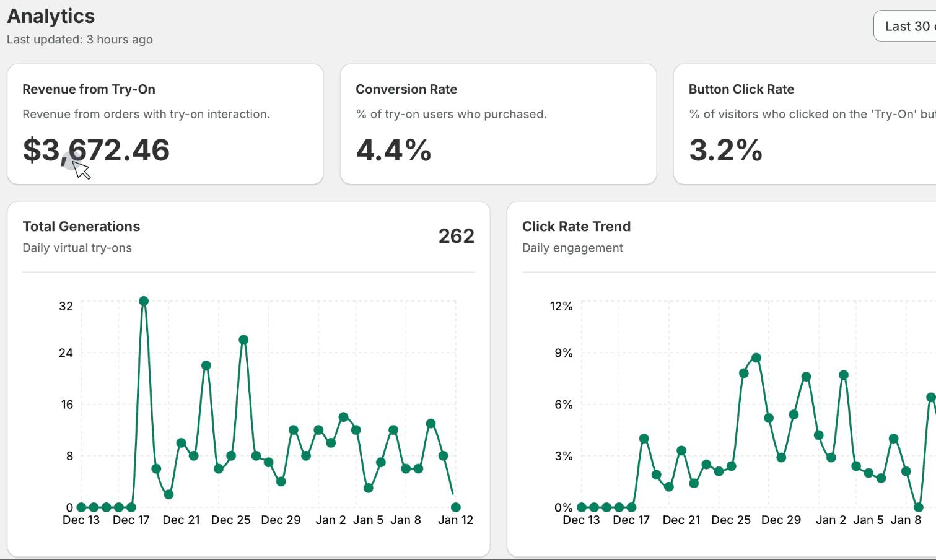
Task: Select the Revenue from Try-On card
Action: click(164, 124)
